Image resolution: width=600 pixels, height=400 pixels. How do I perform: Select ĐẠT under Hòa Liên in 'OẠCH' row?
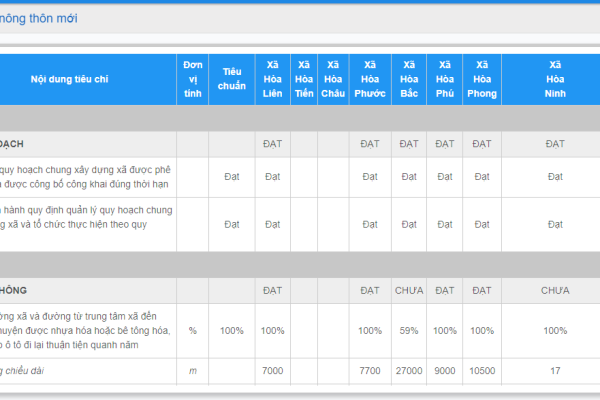tap(272, 144)
